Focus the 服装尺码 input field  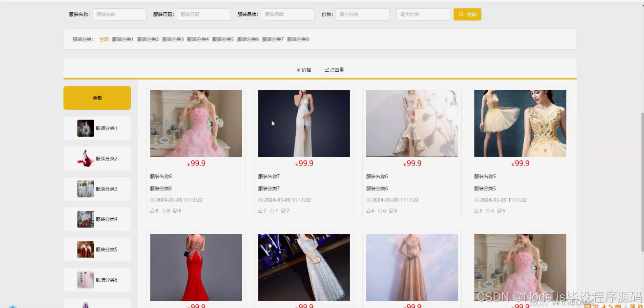(x=204, y=15)
